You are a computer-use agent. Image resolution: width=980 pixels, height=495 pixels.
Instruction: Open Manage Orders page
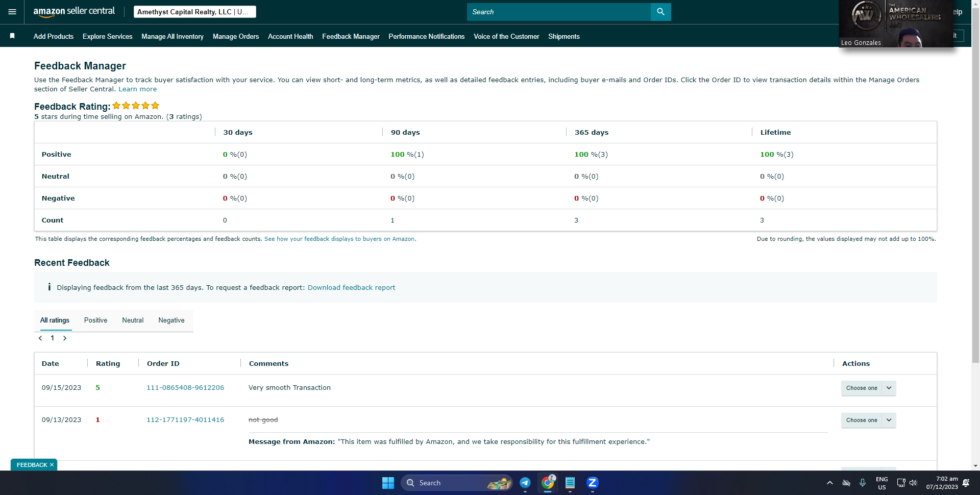click(x=236, y=36)
